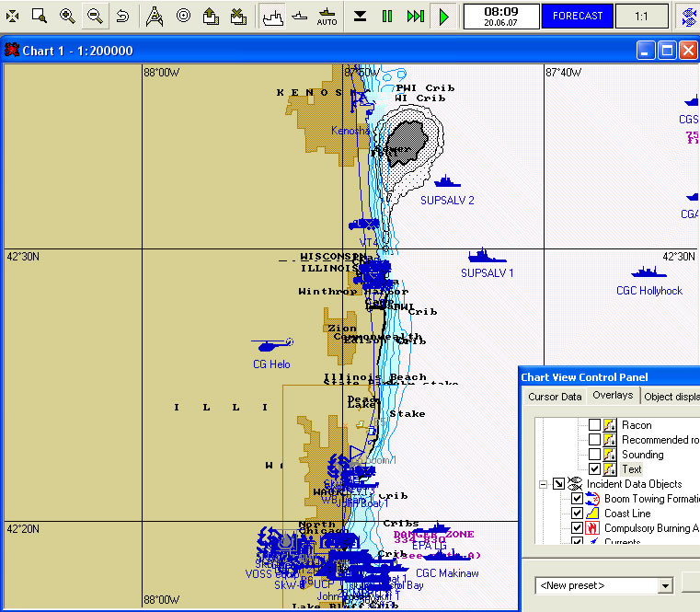The height and width of the screenshot is (612, 700).
Task: Enable the Sounding checkbox
Action: click(594, 455)
